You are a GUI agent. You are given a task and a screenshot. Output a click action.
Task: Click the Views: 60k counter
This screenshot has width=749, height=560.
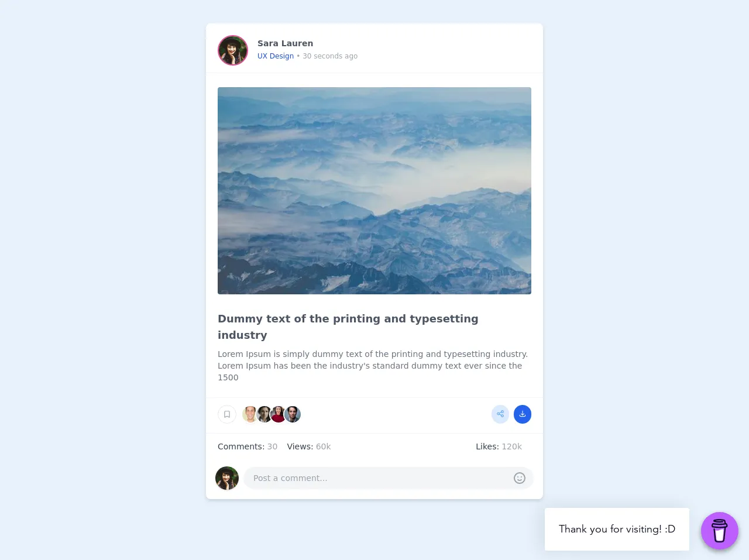309,446
